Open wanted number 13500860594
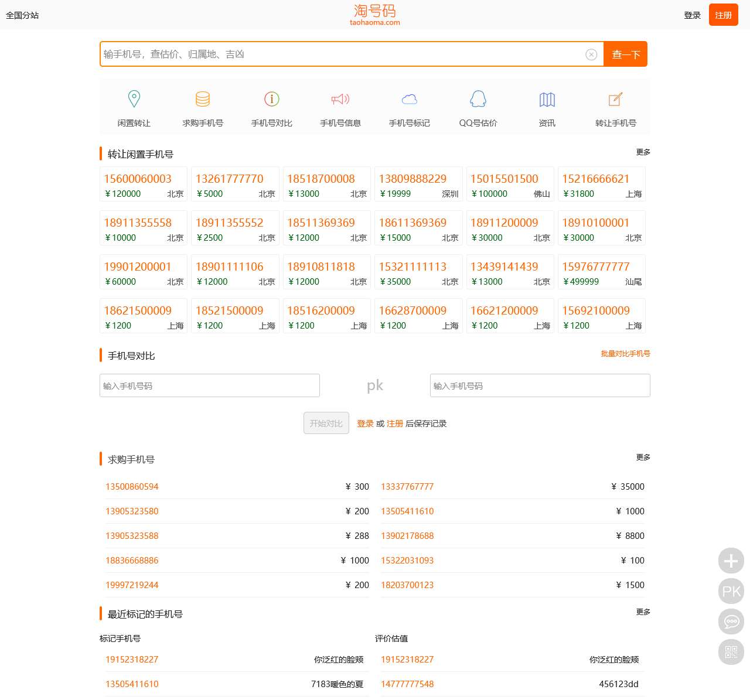This screenshot has width=750, height=700. (x=132, y=487)
